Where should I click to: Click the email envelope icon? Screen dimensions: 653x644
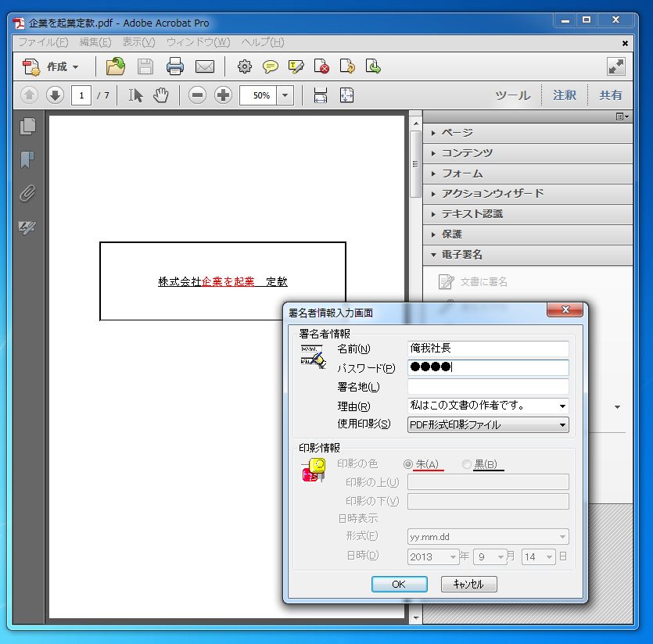pos(205,66)
